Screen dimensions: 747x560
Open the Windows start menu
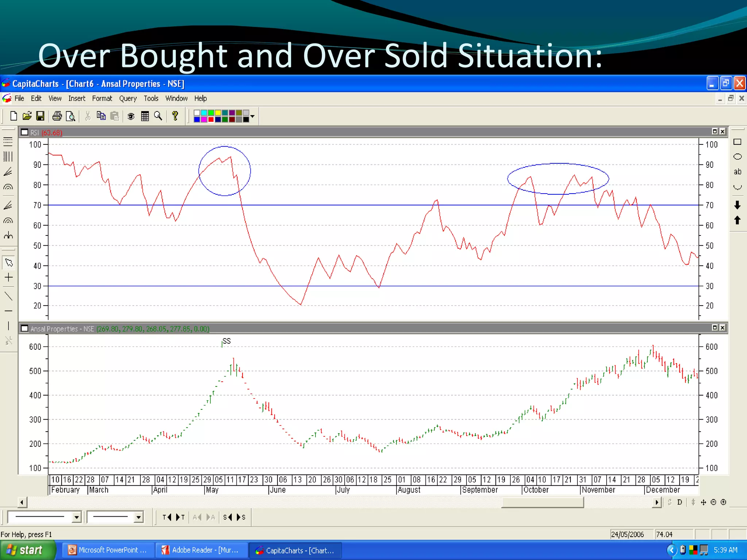pyautogui.click(x=27, y=550)
